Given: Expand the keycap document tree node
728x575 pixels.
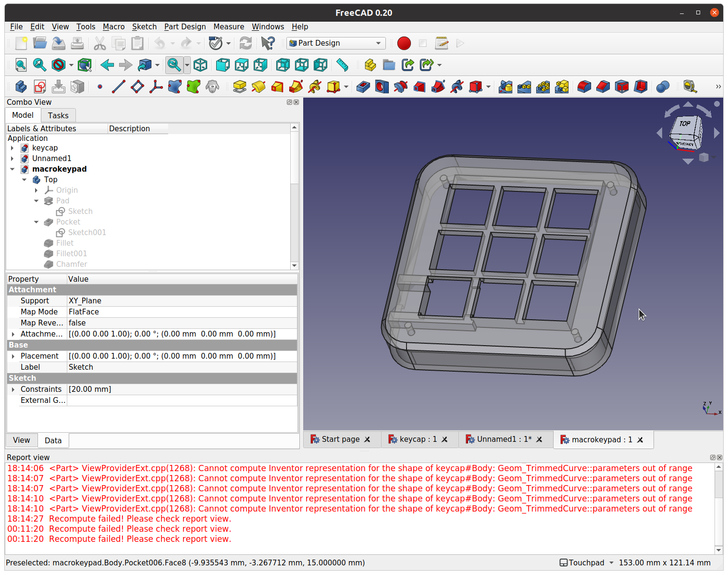Looking at the screenshot, I should point(12,148).
